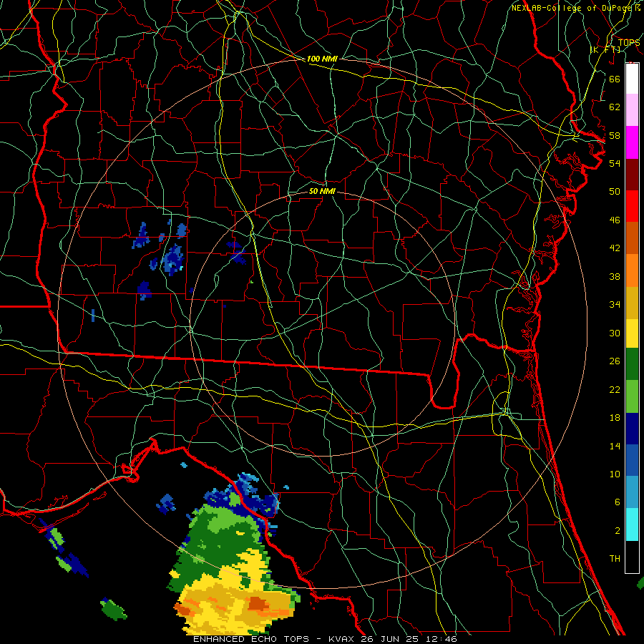Click the cyan legend swatch

632,525
